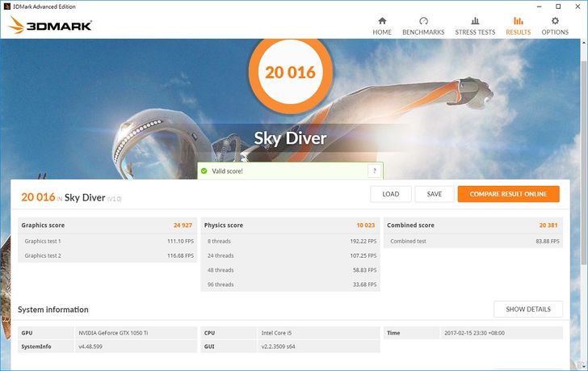Image resolution: width=588 pixels, height=371 pixels.
Task: Show details for system information
Action: (x=527, y=310)
